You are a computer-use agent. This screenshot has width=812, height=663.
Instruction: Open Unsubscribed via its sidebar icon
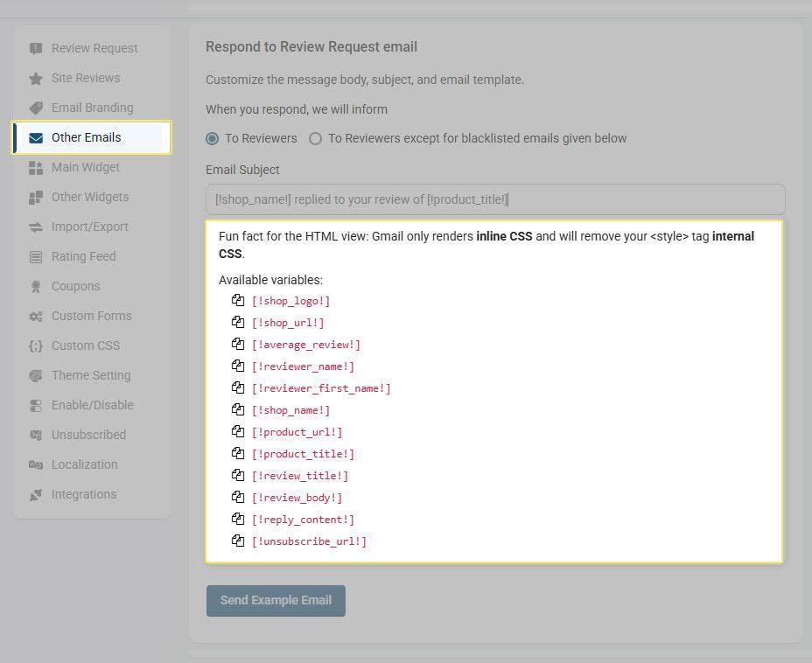click(x=35, y=435)
